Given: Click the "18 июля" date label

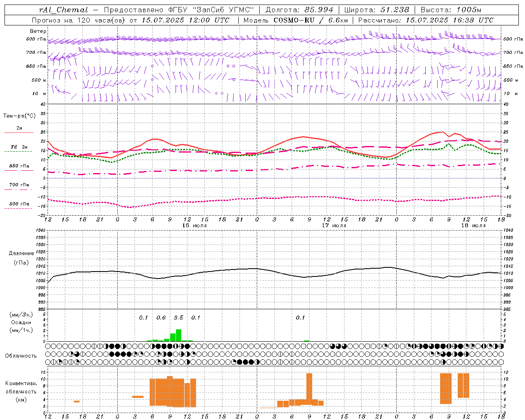Looking at the screenshot, I should tap(473, 226).
